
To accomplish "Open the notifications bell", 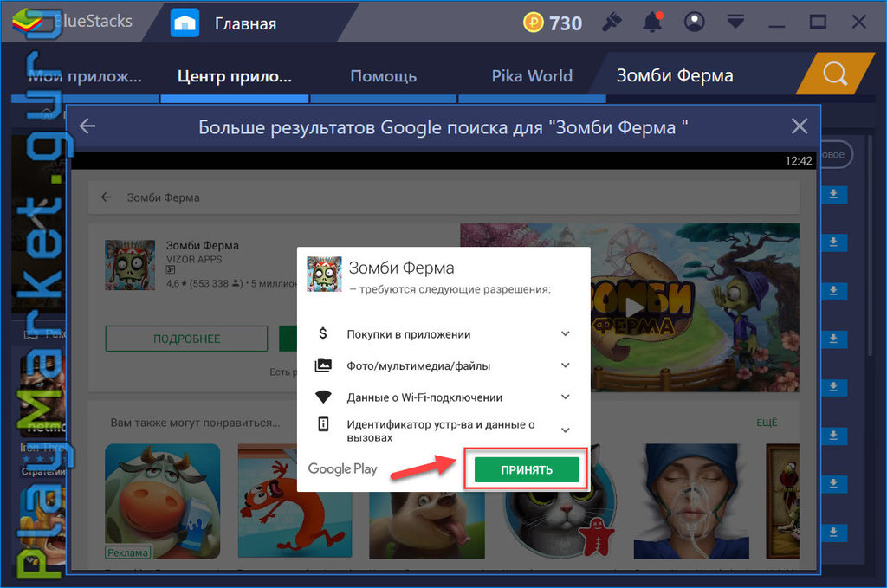I will pos(653,23).
